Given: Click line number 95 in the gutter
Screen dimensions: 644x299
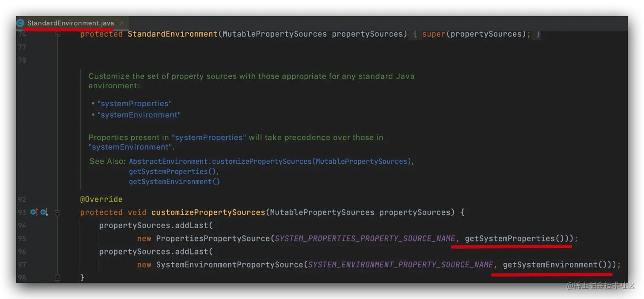Looking at the screenshot, I should [22, 238].
